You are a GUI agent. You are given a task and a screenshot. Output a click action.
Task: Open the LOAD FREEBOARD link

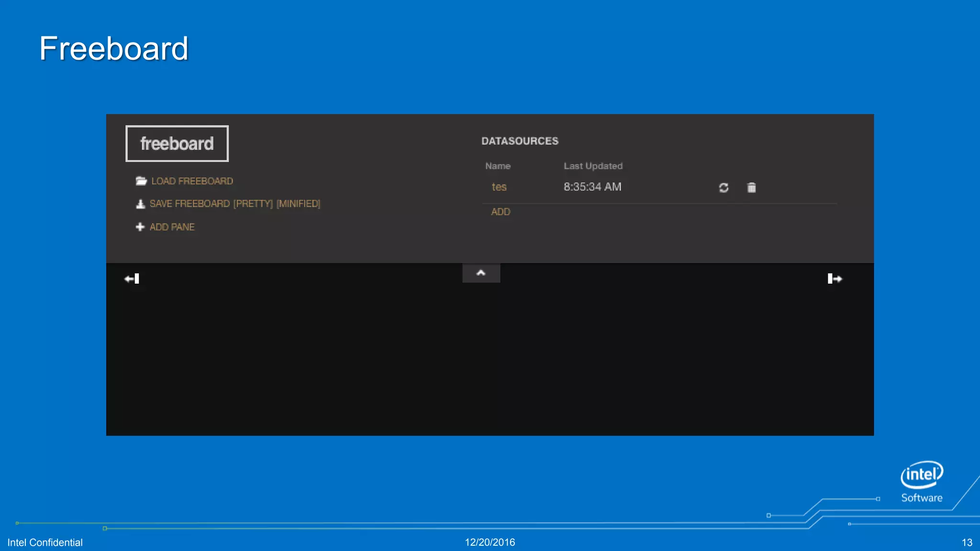192,181
